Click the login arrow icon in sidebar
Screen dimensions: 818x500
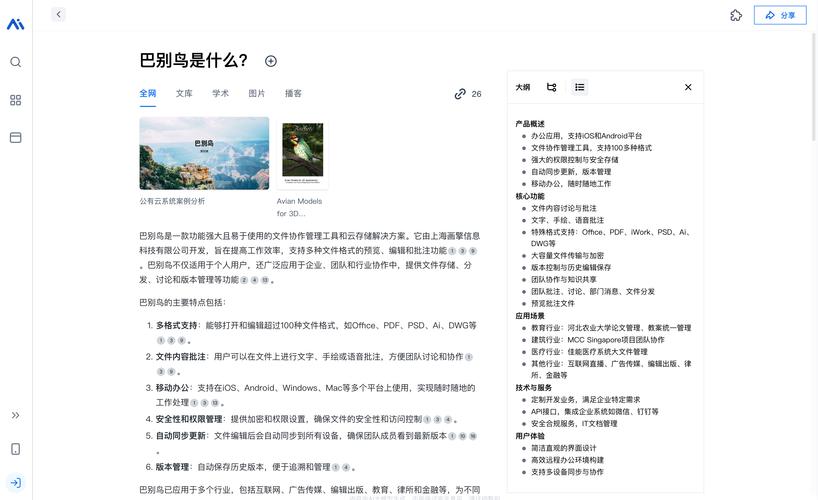point(16,483)
